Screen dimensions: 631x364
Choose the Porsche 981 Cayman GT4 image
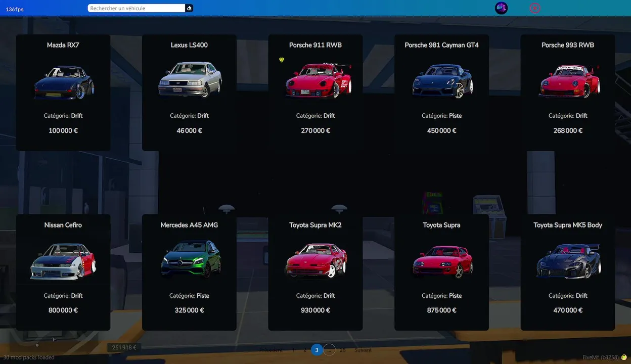pyautogui.click(x=442, y=81)
